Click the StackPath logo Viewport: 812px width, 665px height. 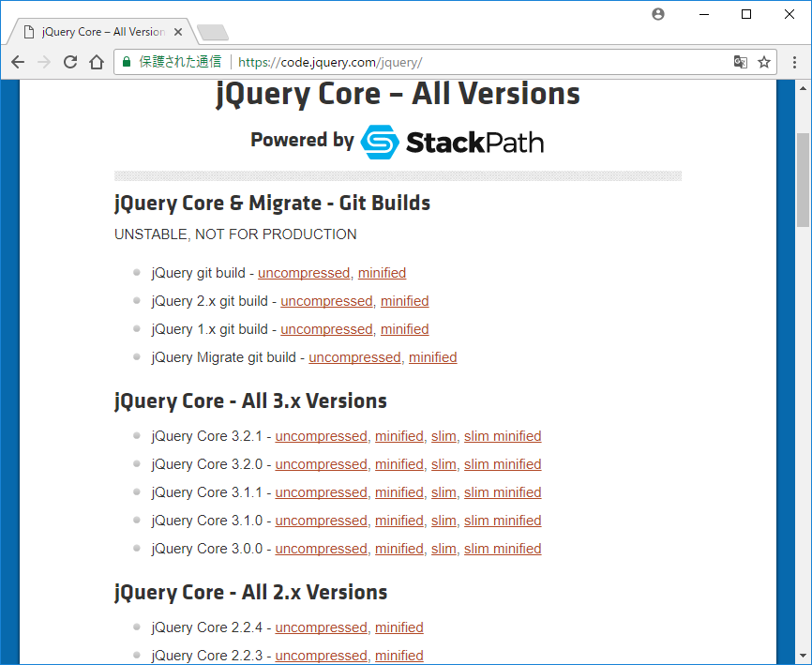(x=452, y=142)
